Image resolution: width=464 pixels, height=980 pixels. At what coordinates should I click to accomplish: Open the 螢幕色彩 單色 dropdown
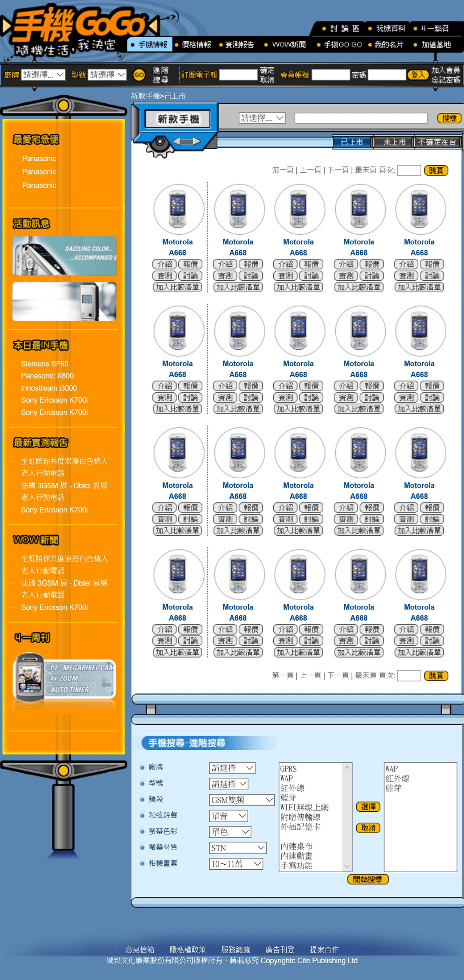tap(230, 832)
